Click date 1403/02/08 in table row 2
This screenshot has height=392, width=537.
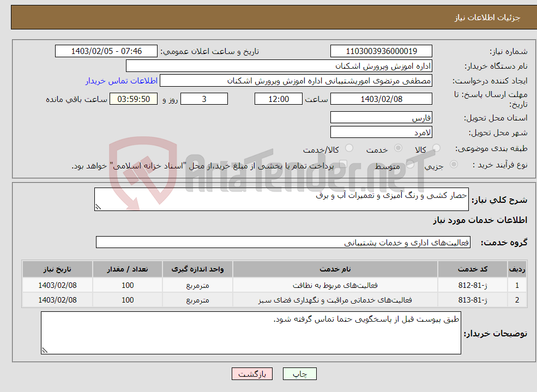pos(57,300)
